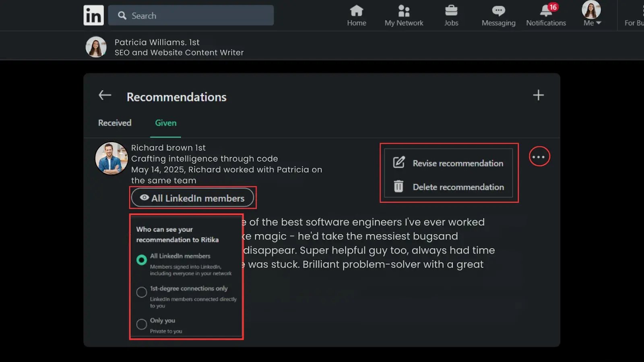Viewport: 644px width, 362px height.
Task: Open Richard brown's profile photo
Action: coord(111,158)
